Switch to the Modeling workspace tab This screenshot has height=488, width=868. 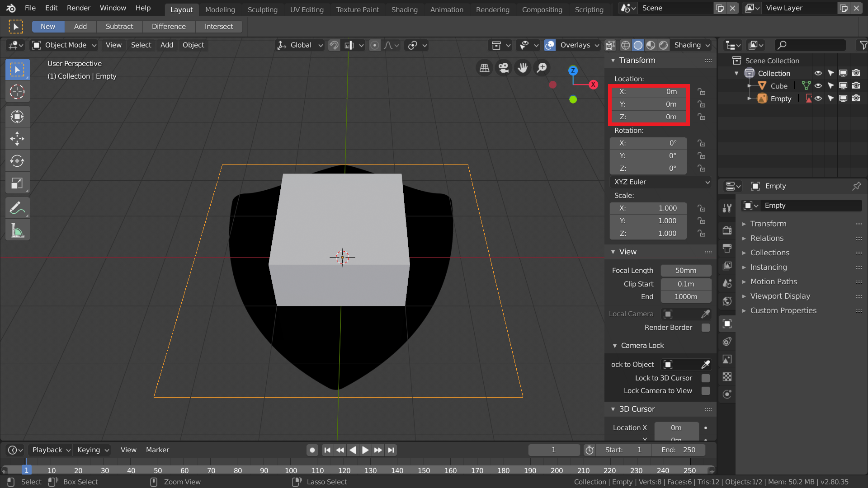(x=220, y=9)
